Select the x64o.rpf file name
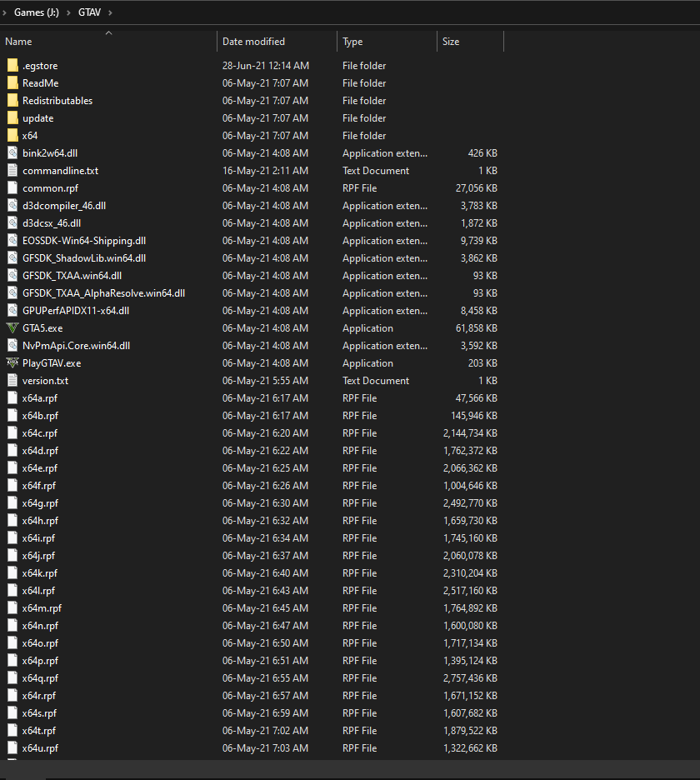The width and height of the screenshot is (700, 780). click(40, 643)
